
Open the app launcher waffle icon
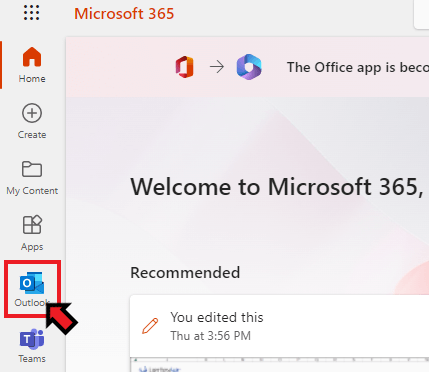(x=32, y=13)
